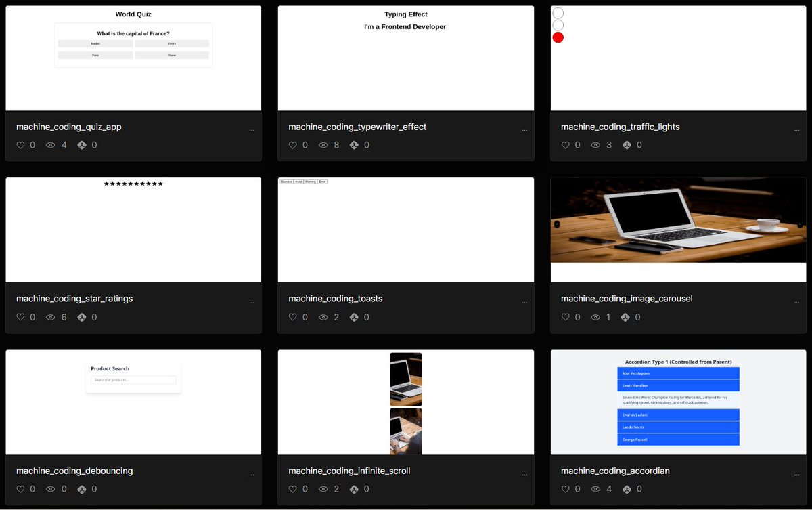Click the carousel left arrow button
This screenshot has height=510, width=812.
pyautogui.click(x=557, y=224)
